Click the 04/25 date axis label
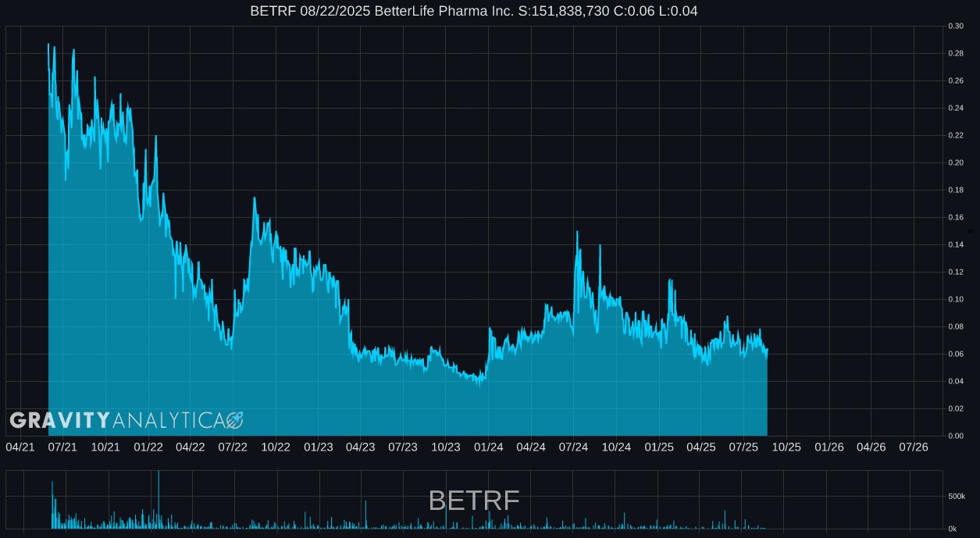The image size is (980, 538). click(x=701, y=447)
